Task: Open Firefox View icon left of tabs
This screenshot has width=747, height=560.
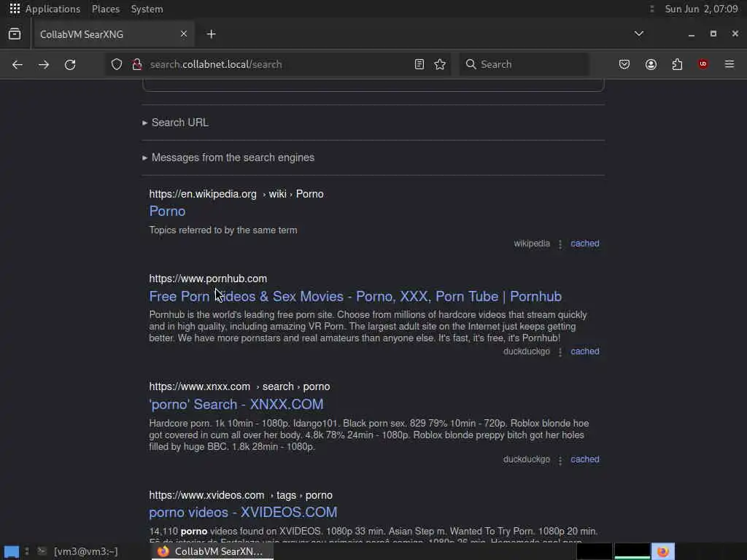Action: 15,34
